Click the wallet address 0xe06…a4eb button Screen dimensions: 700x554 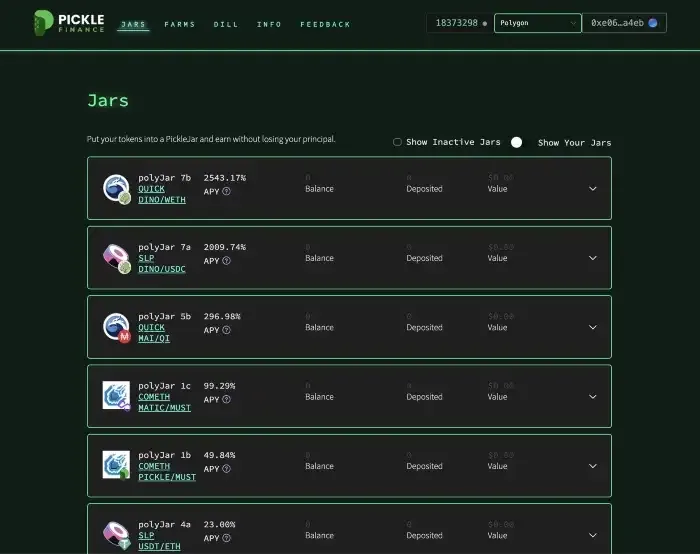624,23
